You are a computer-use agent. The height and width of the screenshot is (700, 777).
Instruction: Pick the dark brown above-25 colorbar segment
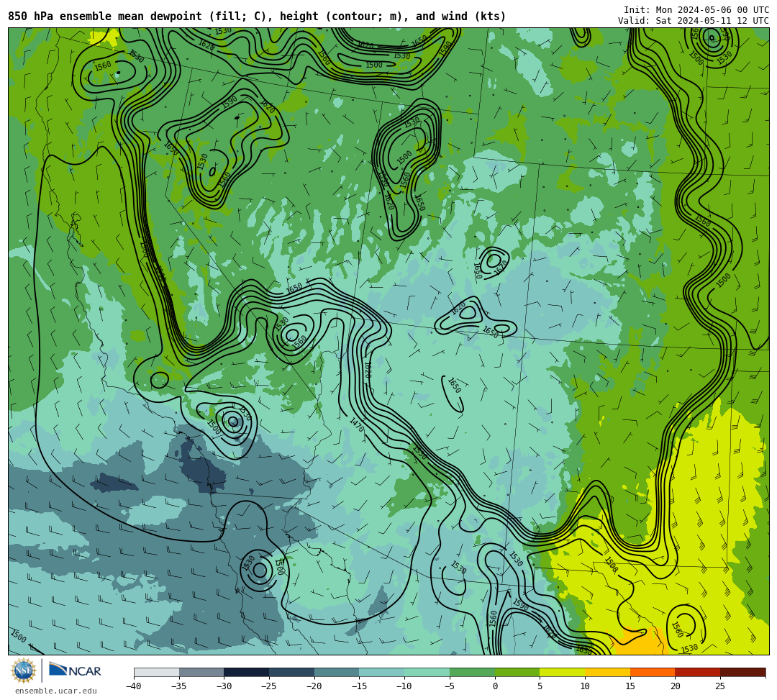point(742,672)
